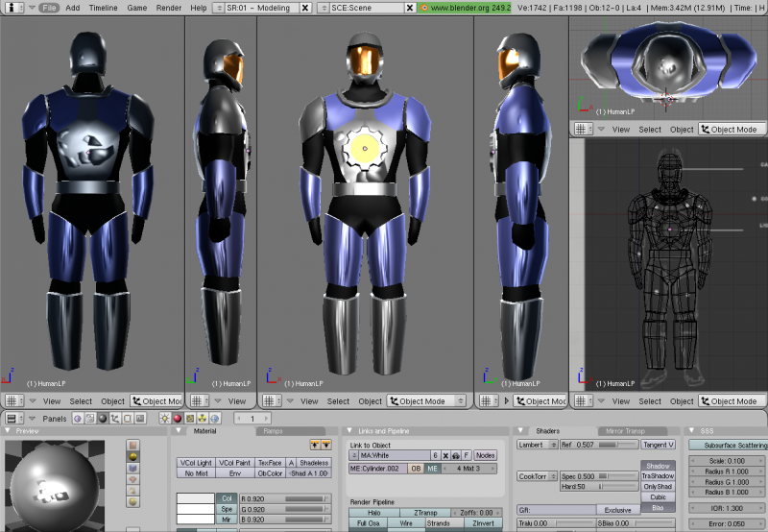Click the auto-name car icon for material
768x532 pixels.
[x=456, y=455]
